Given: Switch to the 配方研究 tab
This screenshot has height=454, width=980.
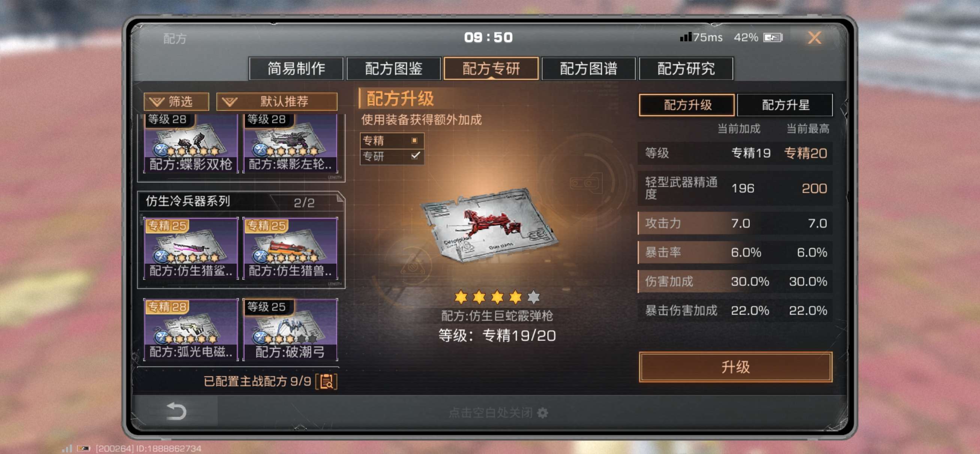Looking at the screenshot, I should (x=686, y=69).
